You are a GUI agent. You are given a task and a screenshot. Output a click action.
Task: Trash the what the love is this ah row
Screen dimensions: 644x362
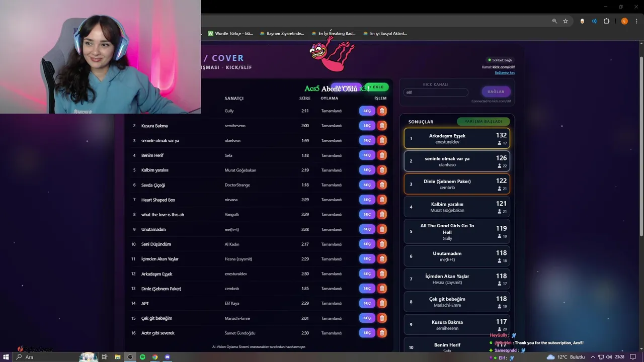tap(382, 214)
